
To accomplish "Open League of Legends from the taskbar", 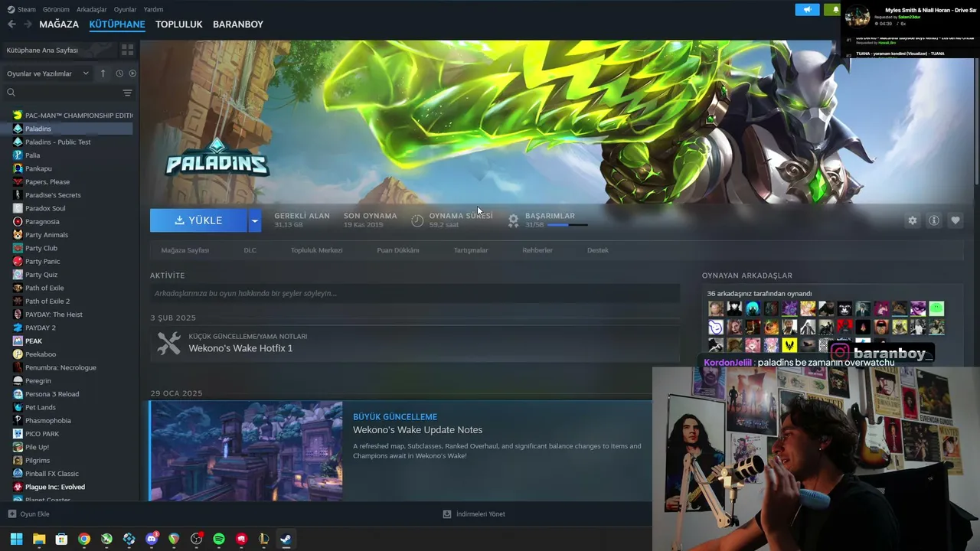I will click(x=264, y=539).
